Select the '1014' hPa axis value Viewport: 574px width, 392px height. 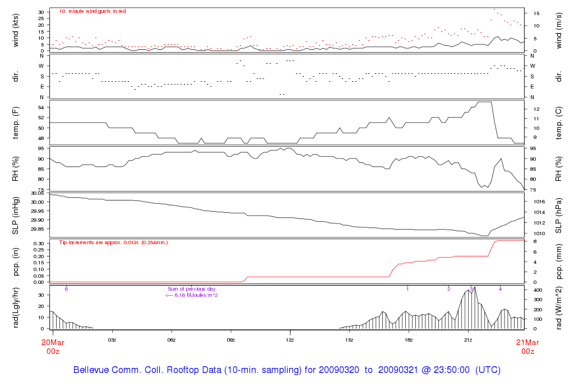point(539,212)
